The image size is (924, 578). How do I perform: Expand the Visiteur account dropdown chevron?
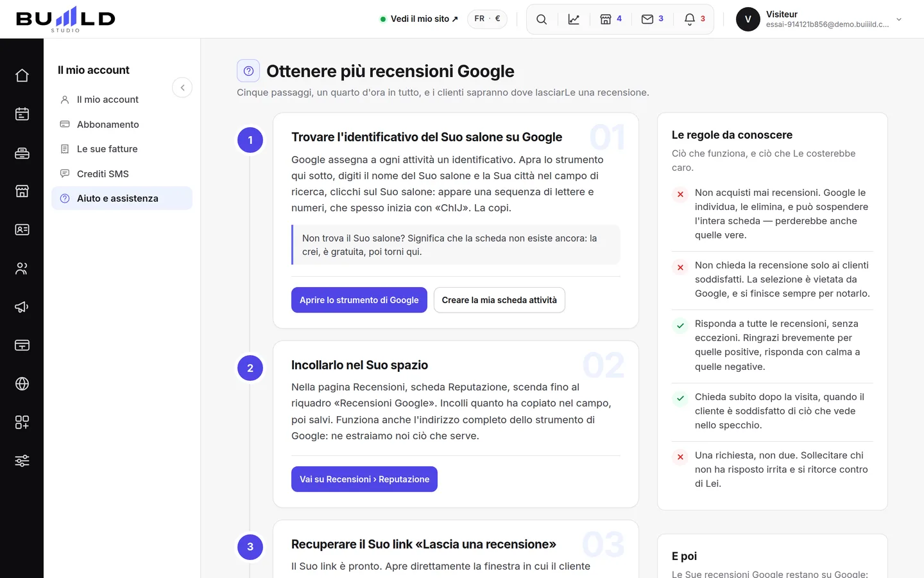899,19
